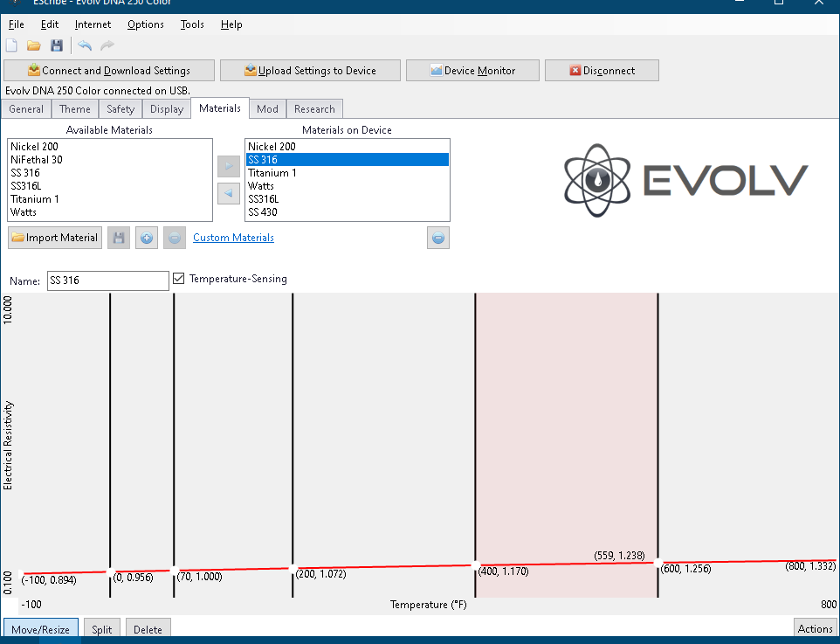Click the New file icon
This screenshot has width=840, height=644.
point(11,45)
